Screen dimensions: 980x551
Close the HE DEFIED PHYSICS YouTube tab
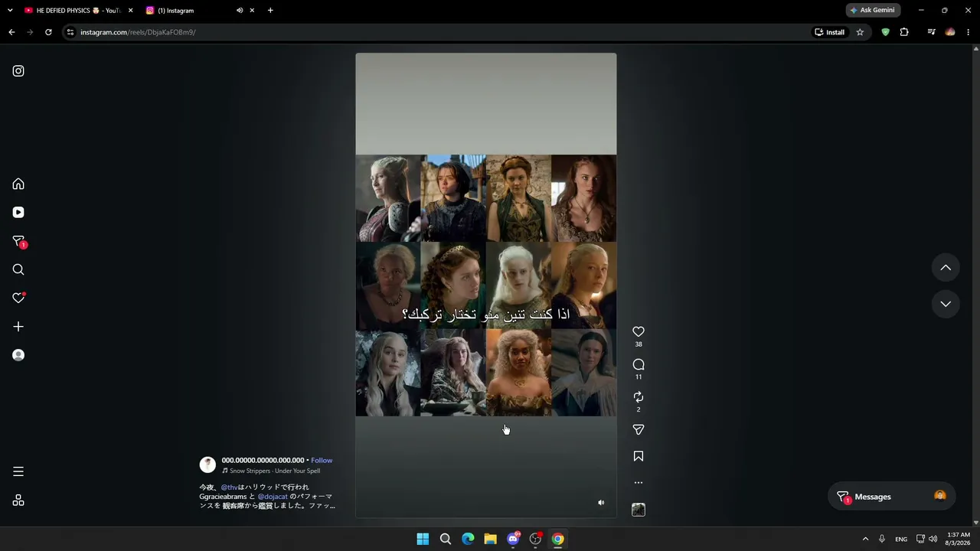click(x=130, y=11)
